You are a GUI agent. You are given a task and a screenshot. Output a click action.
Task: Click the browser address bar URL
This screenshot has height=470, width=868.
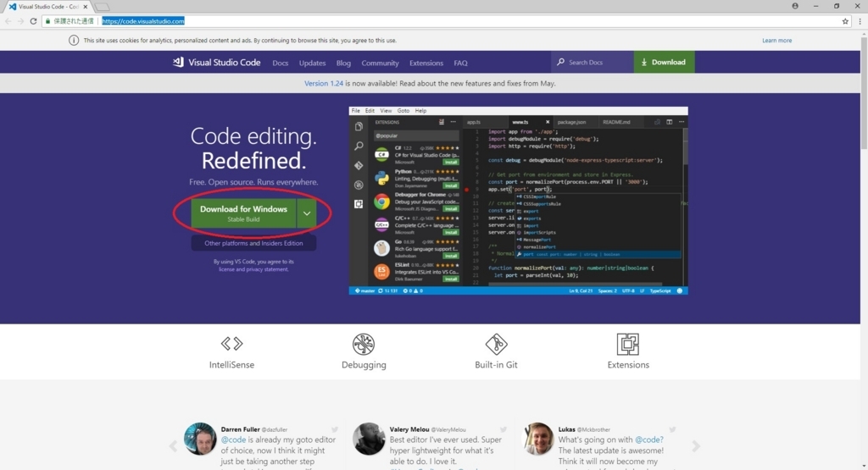click(x=142, y=21)
